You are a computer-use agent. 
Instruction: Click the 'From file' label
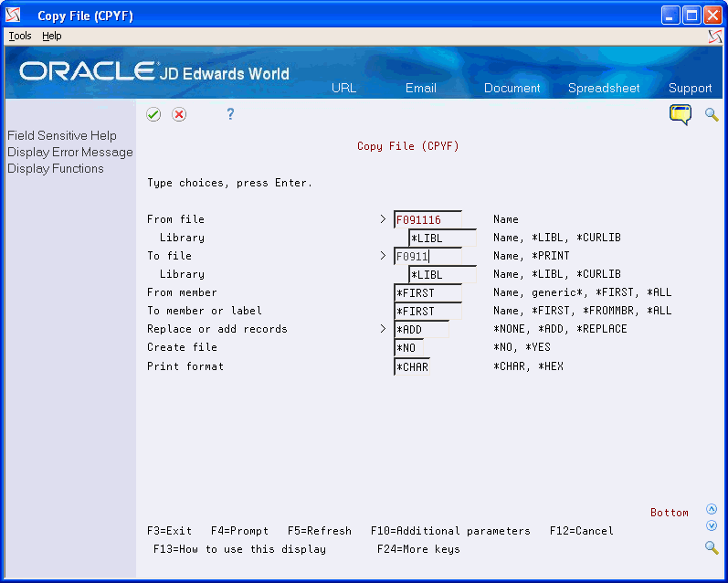(175, 218)
